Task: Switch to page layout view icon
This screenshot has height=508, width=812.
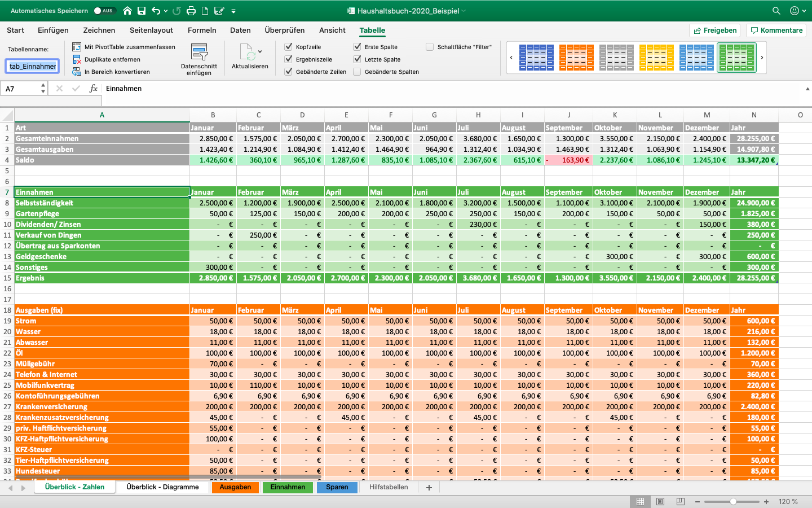Action: [660, 501]
